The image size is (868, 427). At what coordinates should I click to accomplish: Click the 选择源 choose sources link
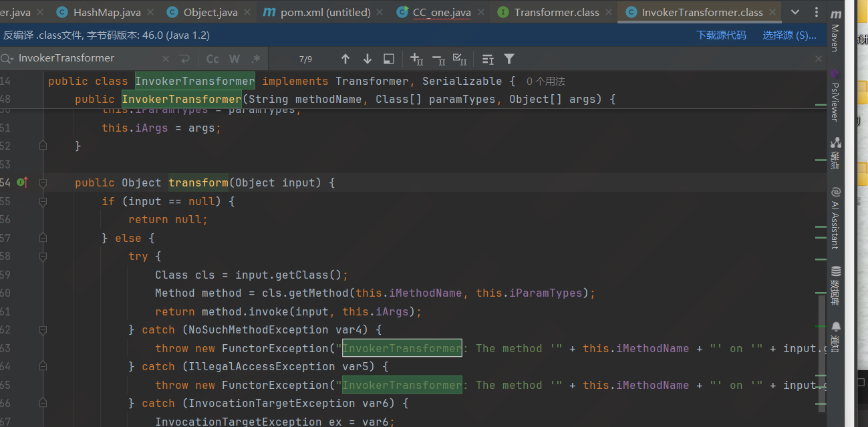[x=789, y=35]
